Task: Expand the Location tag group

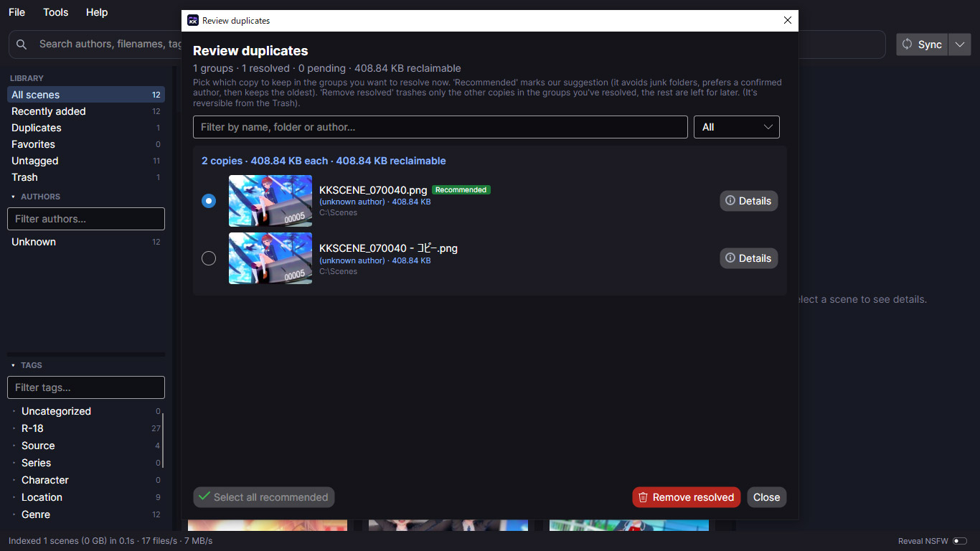Action: point(14,497)
